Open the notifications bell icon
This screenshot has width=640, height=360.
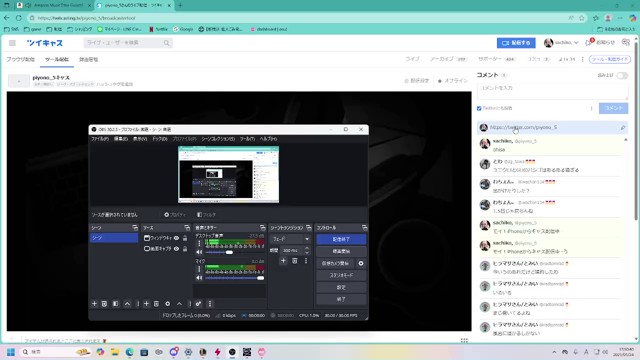(x=589, y=42)
